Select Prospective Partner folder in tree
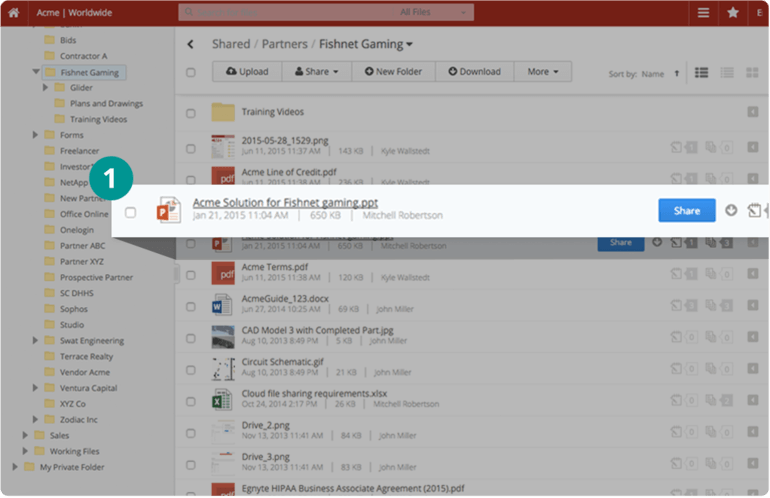This screenshot has height=498, width=770. [x=96, y=277]
